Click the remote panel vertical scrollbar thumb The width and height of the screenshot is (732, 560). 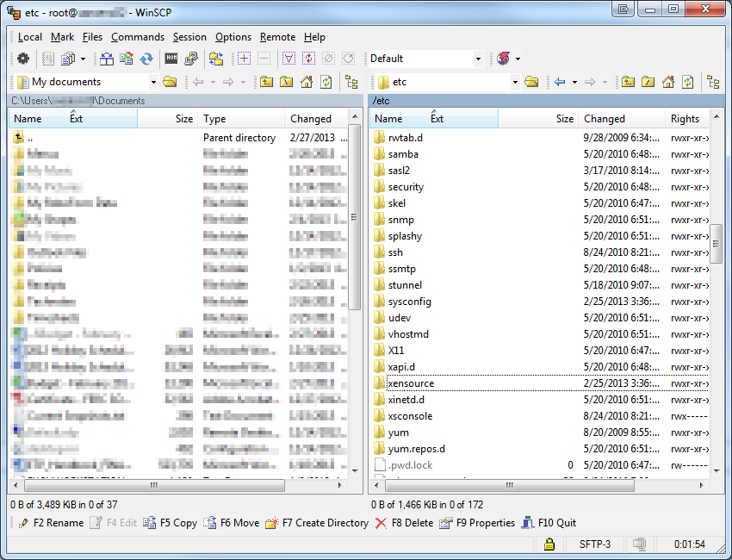pos(716,244)
